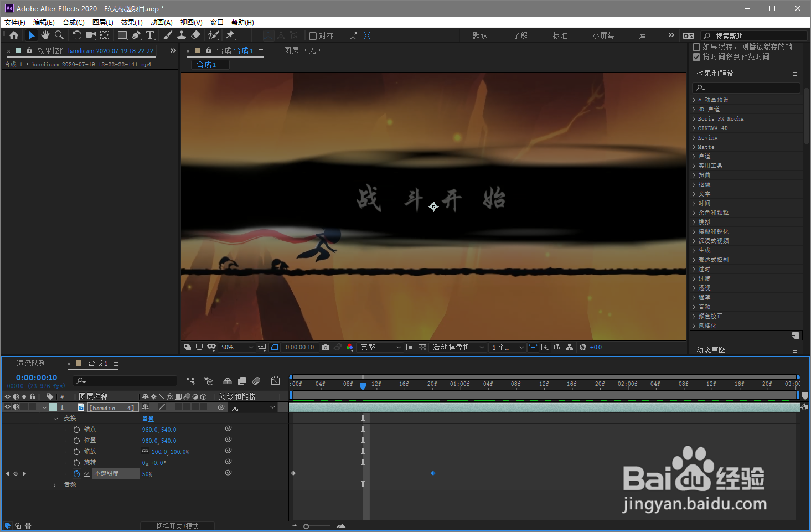Open the Graph Editor in timeline
Image resolution: width=811 pixels, height=532 pixels.
tap(275, 381)
